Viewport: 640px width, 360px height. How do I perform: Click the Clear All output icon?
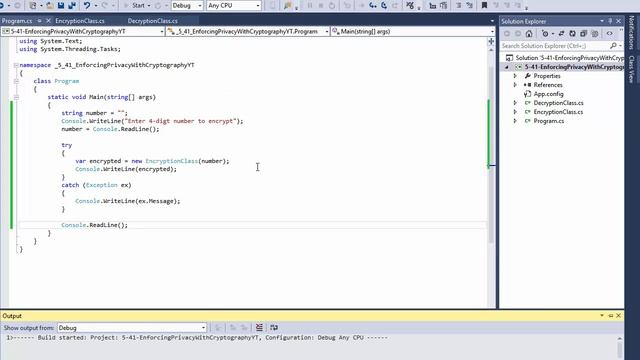259,327
